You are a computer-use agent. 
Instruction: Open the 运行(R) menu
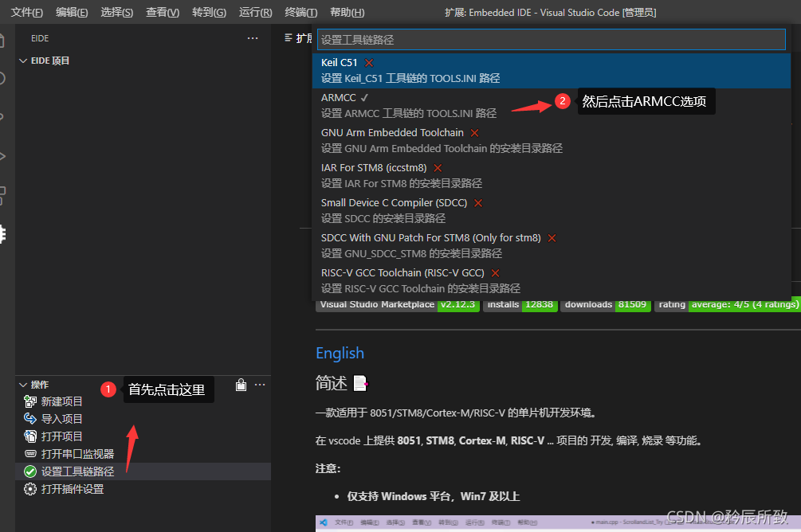(255, 12)
